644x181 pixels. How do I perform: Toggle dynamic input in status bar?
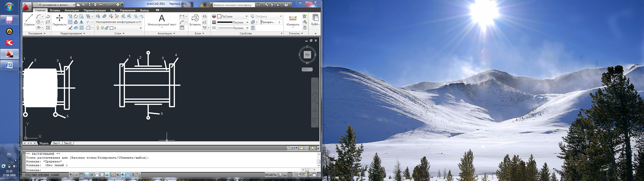(117, 175)
